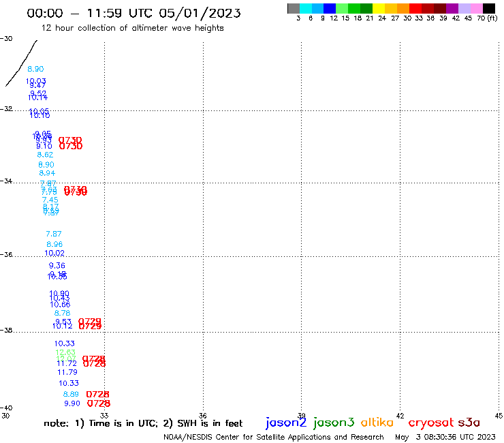This screenshot has width=504, height=443.
Task: Click the longitude axis label 42 at bottom
Action: click(400, 416)
